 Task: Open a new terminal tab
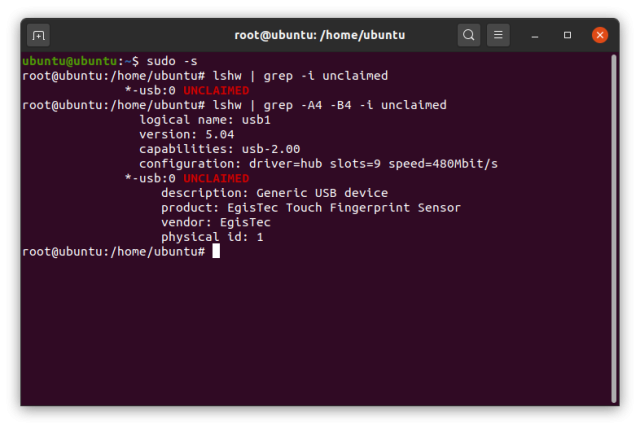pos(38,35)
